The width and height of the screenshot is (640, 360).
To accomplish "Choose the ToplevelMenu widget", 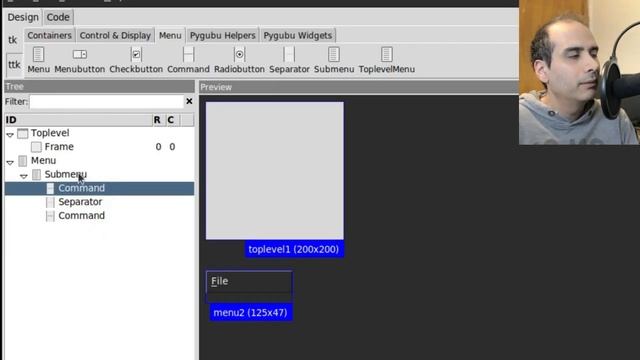I will point(387,60).
